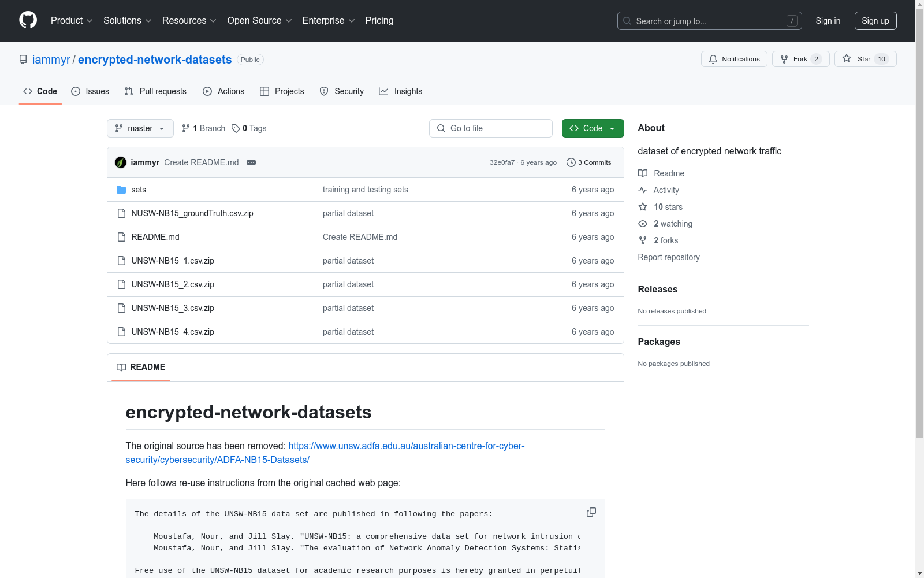Open the sets folder
The image size is (924, 578).
pyautogui.click(x=139, y=190)
